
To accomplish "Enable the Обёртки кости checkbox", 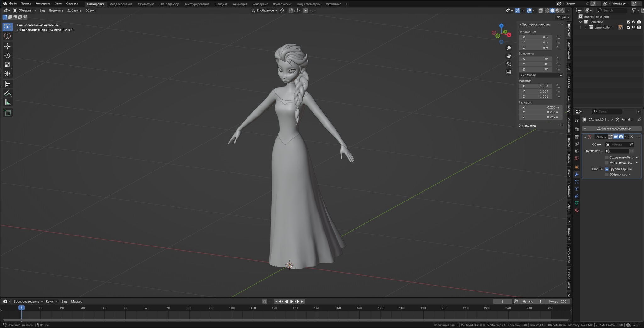I will coord(607,174).
